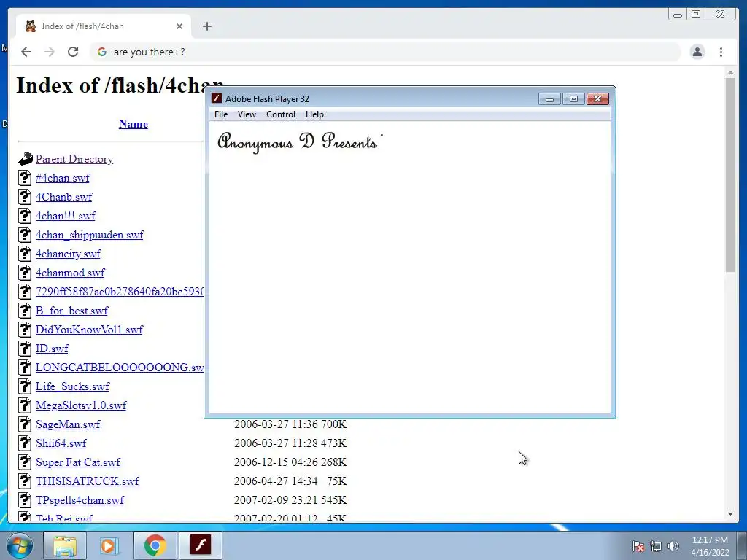747x560 pixels.
Task: Open Windows Explorer from the taskbar
Action: pos(65,545)
